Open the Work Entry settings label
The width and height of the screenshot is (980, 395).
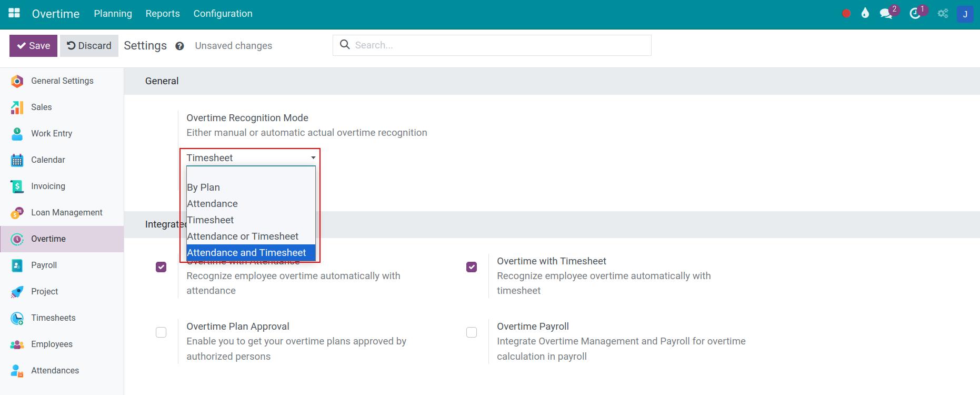coord(52,134)
